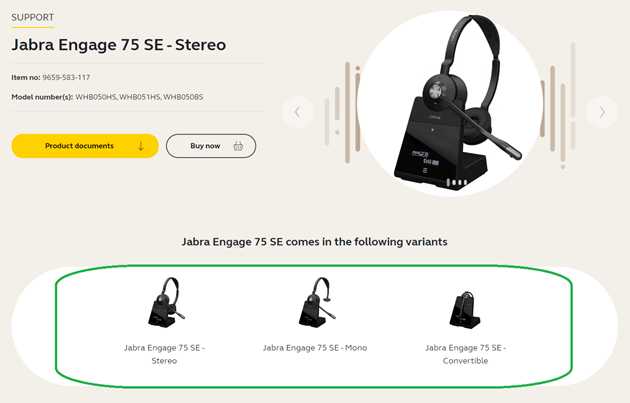Open the Jabra Engage 75 SE - Convertible link
The height and width of the screenshot is (403, 630).
pyautogui.click(x=465, y=354)
